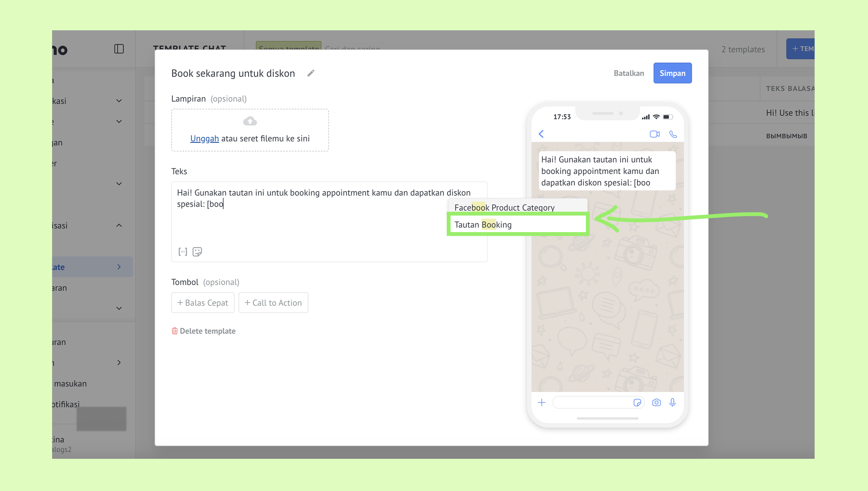Viewport: 868px width, 491px height.
Task: Click Batalkan to cancel editing
Action: 629,73
